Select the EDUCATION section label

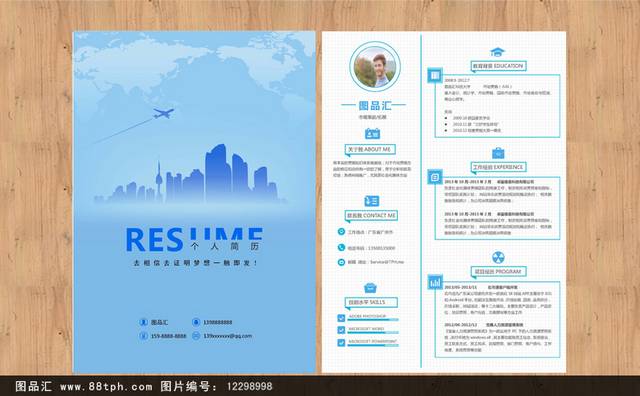click(498, 66)
